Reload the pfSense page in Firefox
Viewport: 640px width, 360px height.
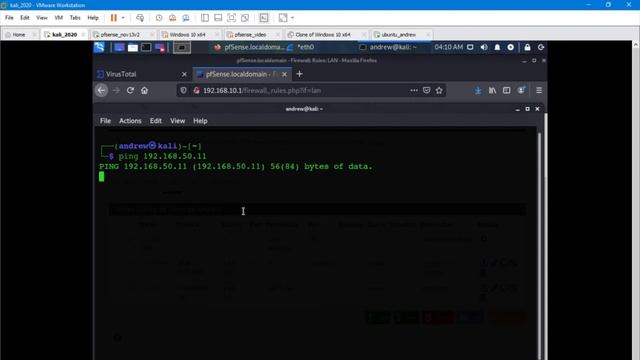130,90
